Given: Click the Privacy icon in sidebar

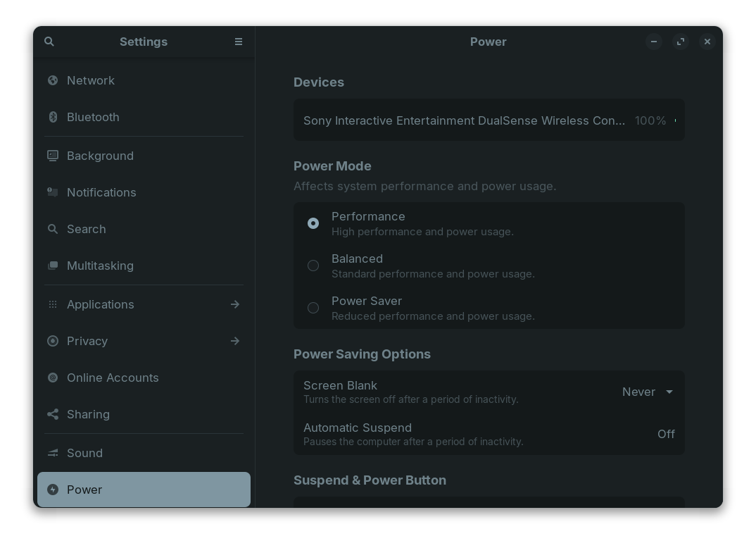Looking at the screenshot, I should point(53,341).
